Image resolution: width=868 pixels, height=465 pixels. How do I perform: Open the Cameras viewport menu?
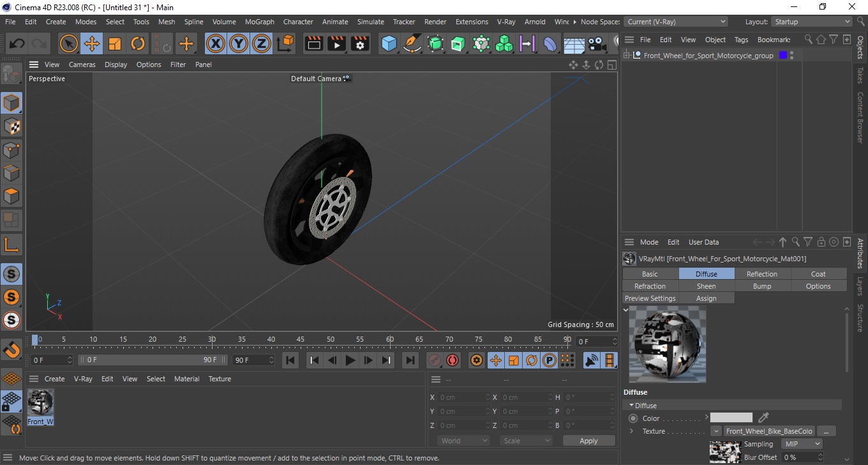[x=82, y=65]
